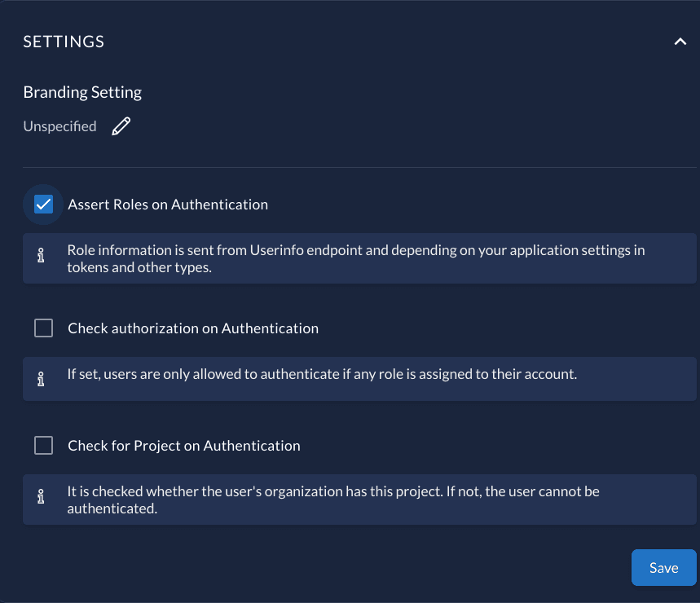Screen dimensions: 700x603
Task: Click the chevron icon at the top right
Action: [680, 41]
